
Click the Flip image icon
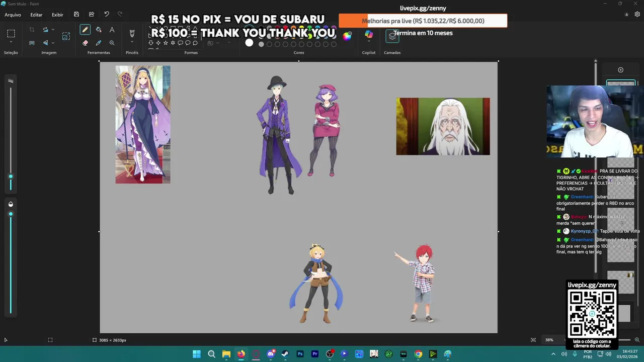(45, 43)
